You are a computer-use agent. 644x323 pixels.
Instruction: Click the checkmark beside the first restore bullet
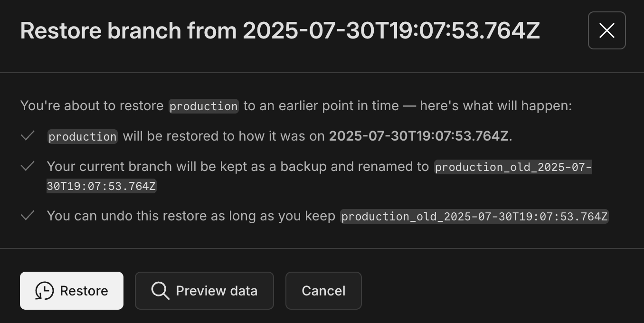tap(28, 136)
